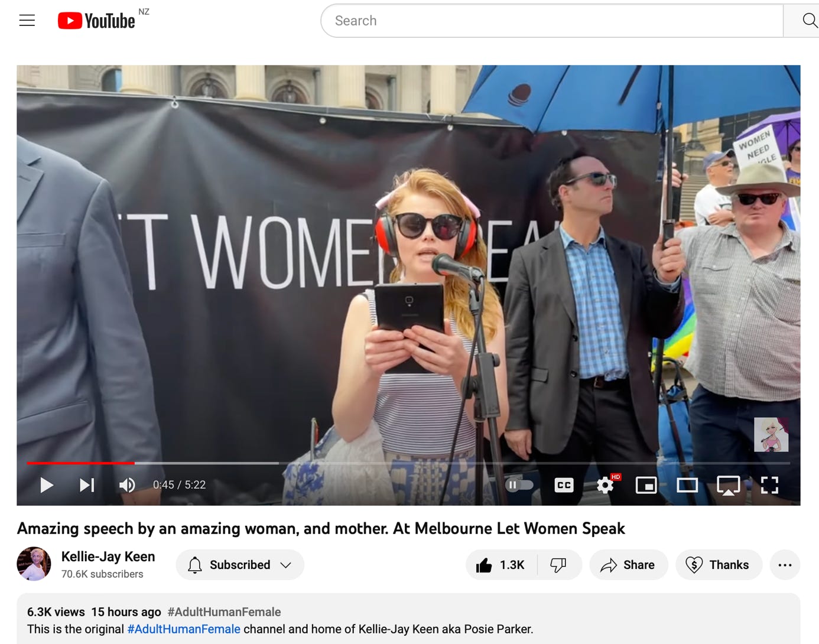The image size is (819, 644).
Task: Cast video with AirPlay icon
Action: click(728, 485)
